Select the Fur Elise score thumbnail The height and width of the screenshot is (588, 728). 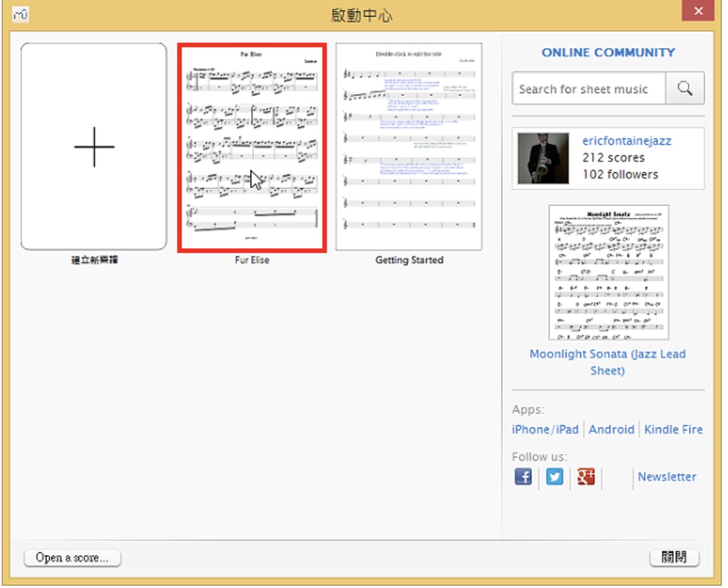click(x=252, y=148)
